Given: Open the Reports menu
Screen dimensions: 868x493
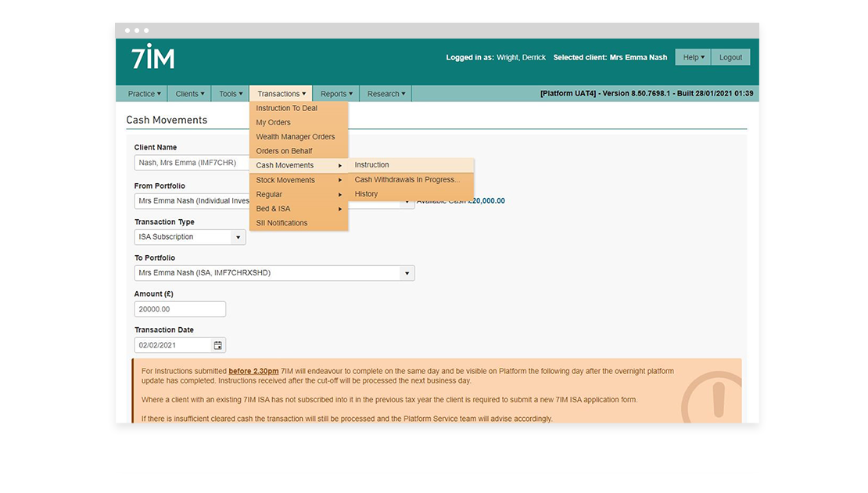Looking at the screenshot, I should [x=336, y=94].
